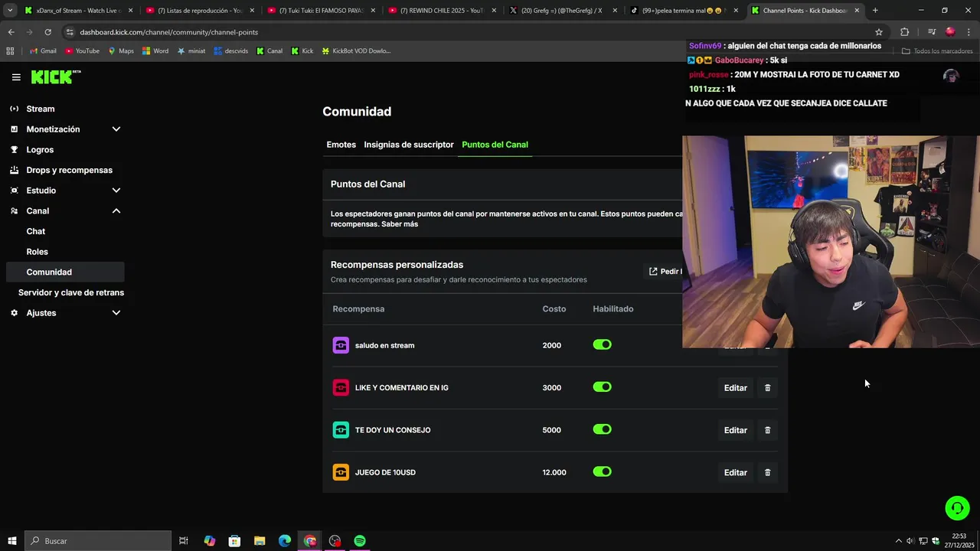Edit the LIKE Y COMENTARIO EN IG reward

click(735, 388)
